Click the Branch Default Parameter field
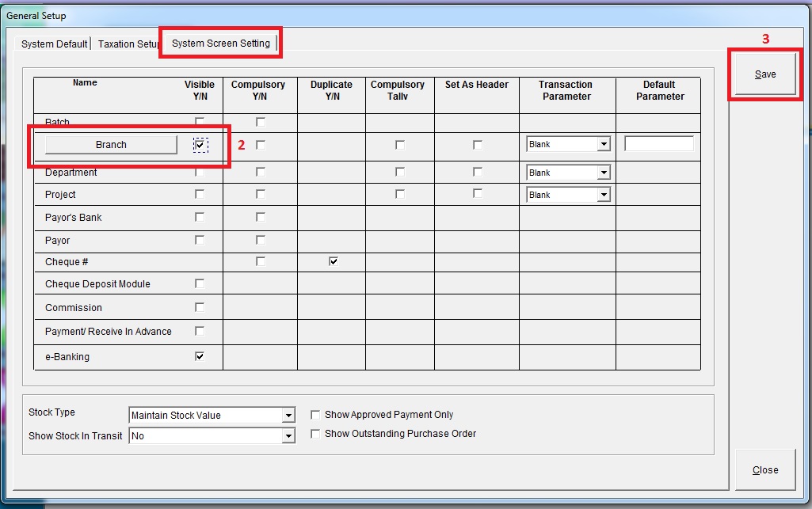This screenshot has height=509, width=812. click(x=658, y=144)
